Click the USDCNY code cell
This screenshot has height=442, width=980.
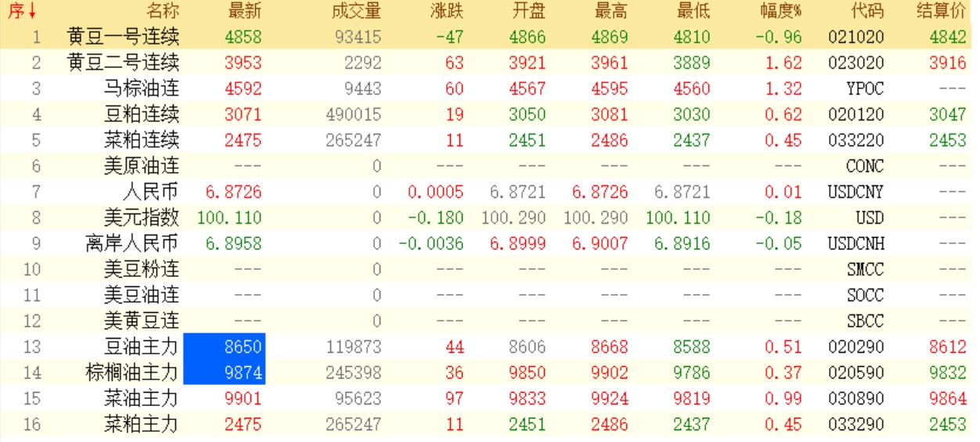coord(856,192)
